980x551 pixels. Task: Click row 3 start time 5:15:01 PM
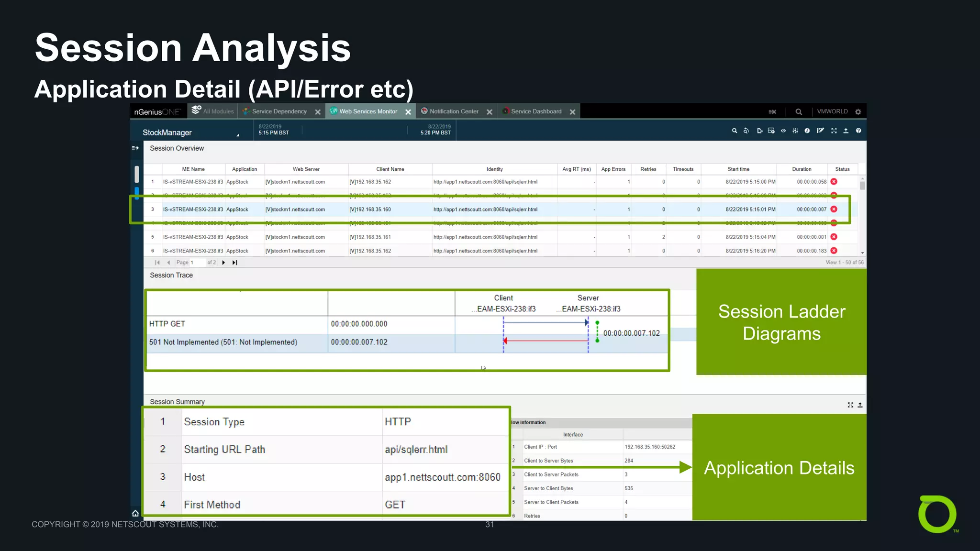[750, 209]
